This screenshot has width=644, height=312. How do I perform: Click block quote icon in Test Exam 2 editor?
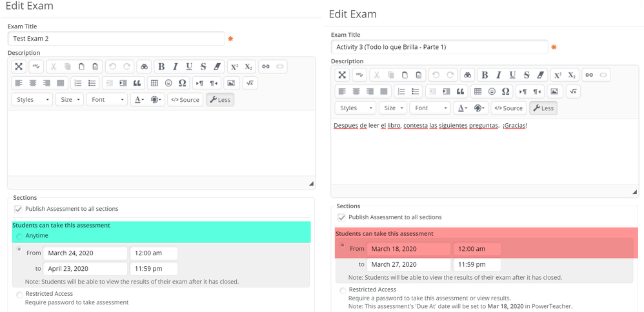pos(137,83)
